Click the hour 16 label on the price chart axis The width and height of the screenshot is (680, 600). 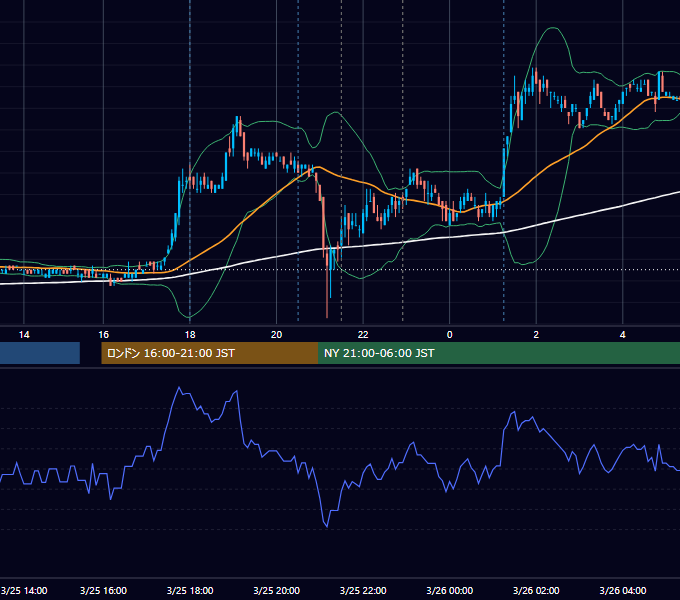(x=103, y=335)
